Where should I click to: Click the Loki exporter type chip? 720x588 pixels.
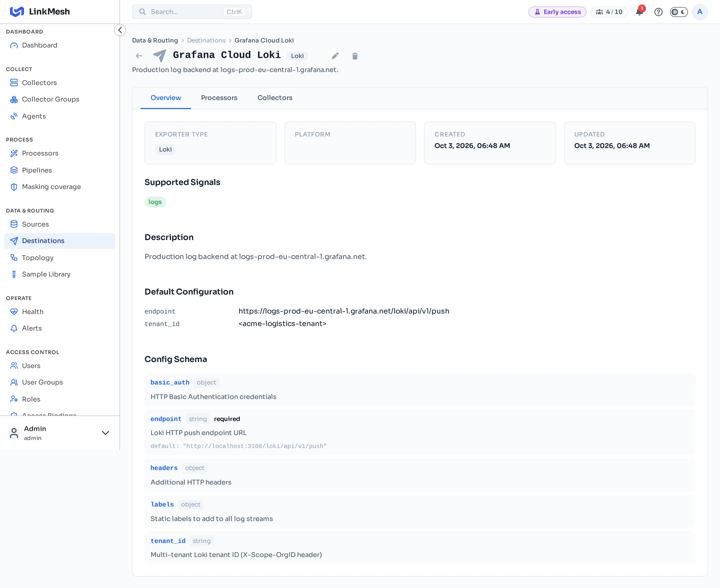click(165, 149)
